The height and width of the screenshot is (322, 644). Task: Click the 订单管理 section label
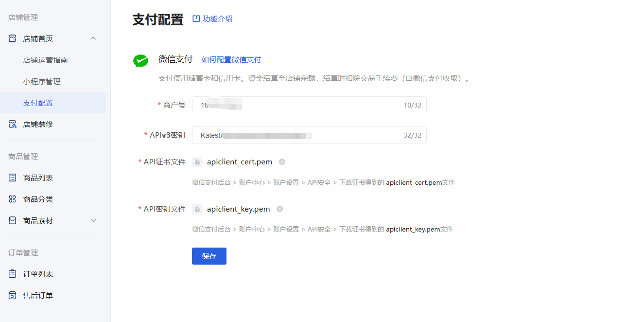tap(23, 253)
